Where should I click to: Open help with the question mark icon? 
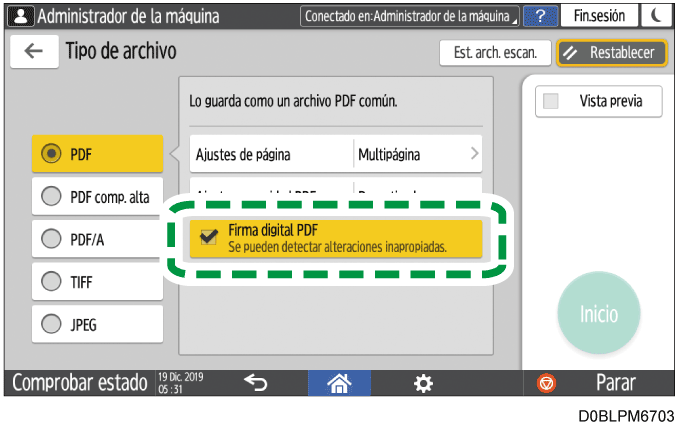click(540, 16)
